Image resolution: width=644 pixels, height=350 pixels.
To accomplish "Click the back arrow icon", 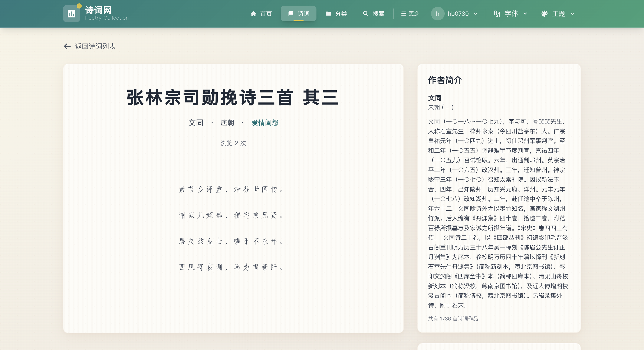I will point(67,46).
